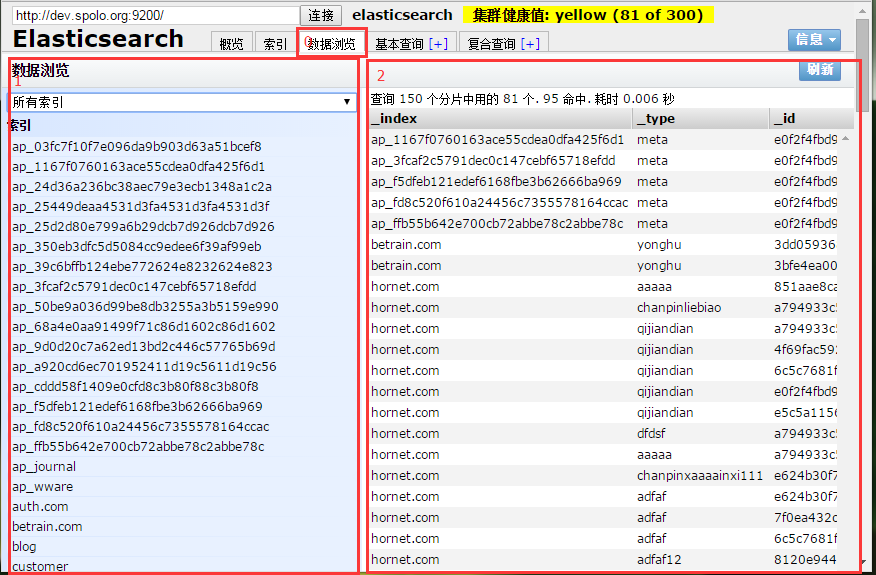The height and width of the screenshot is (575, 876).
Task: Select index ap_39c6bffb124ebe772624e8232624e823
Action: click(x=142, y=267)
